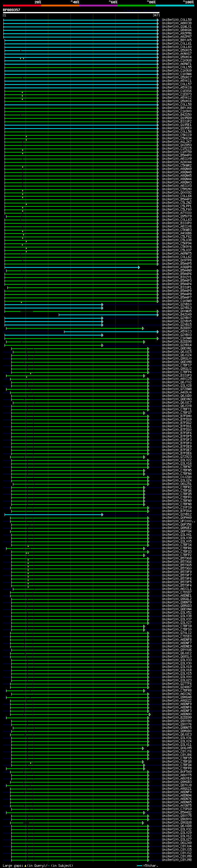Open hit UniRef100_Q84KQ4
Image resolution: width=197 pixels, height=868 pixels.
(x=176, y=30)
